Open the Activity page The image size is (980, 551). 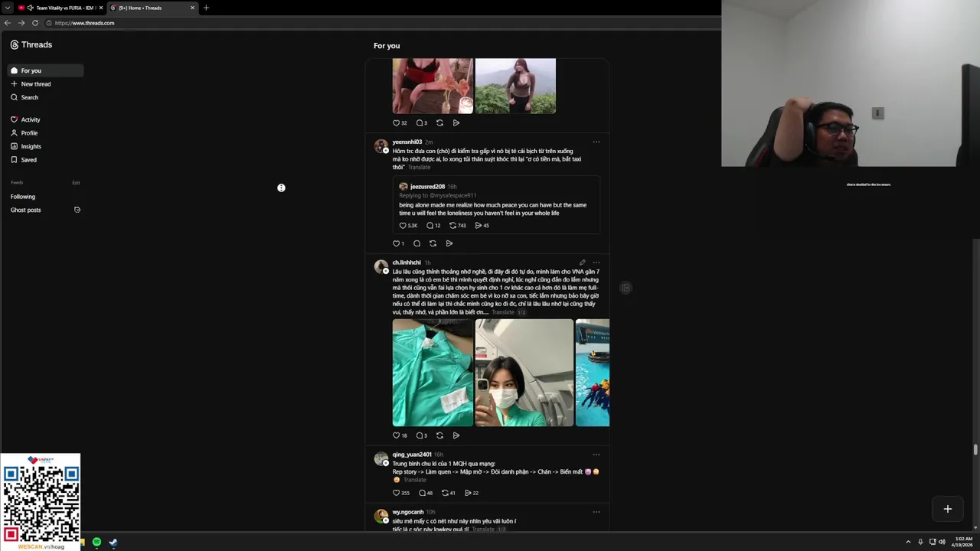pyautogui.click(x=25, y=119)
